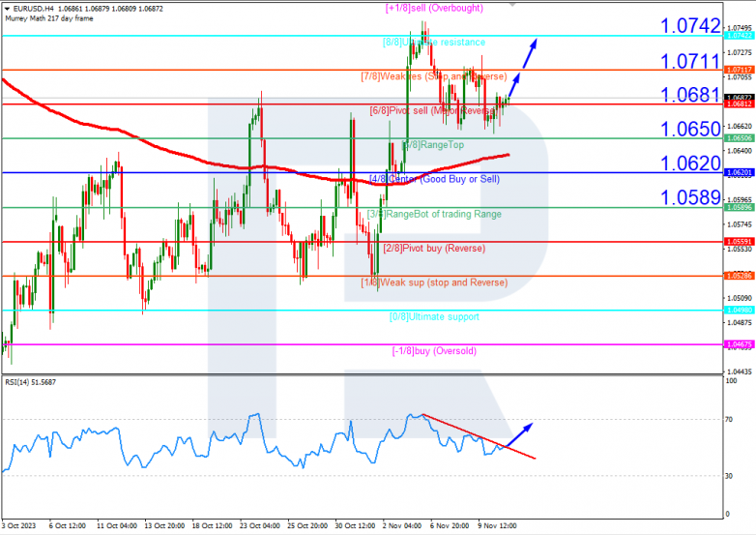
Task: Open the chart dropdown arrow beside EURUSD,H4
Action: (7, 9)
